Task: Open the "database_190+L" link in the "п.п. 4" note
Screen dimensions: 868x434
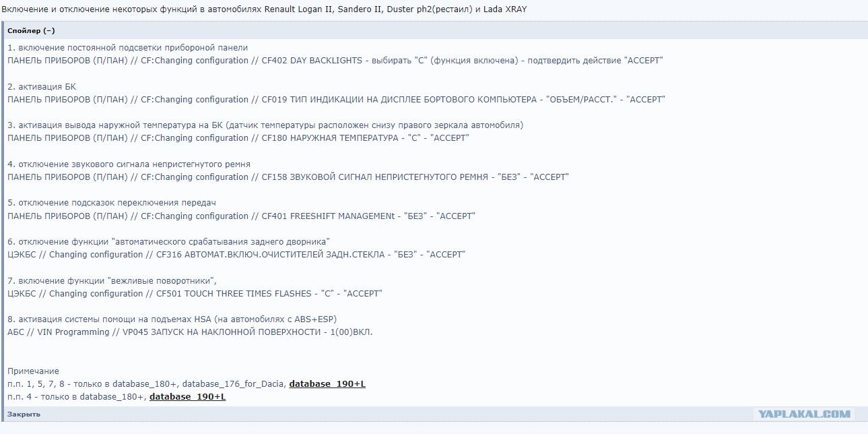Action: point(187,397)
